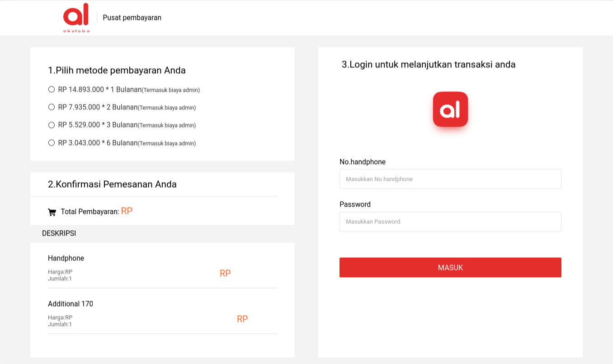The image size is (613, 364).
Task: Click the Konfirmasi Pemesanan Anda heading
Action: (112, 184)
